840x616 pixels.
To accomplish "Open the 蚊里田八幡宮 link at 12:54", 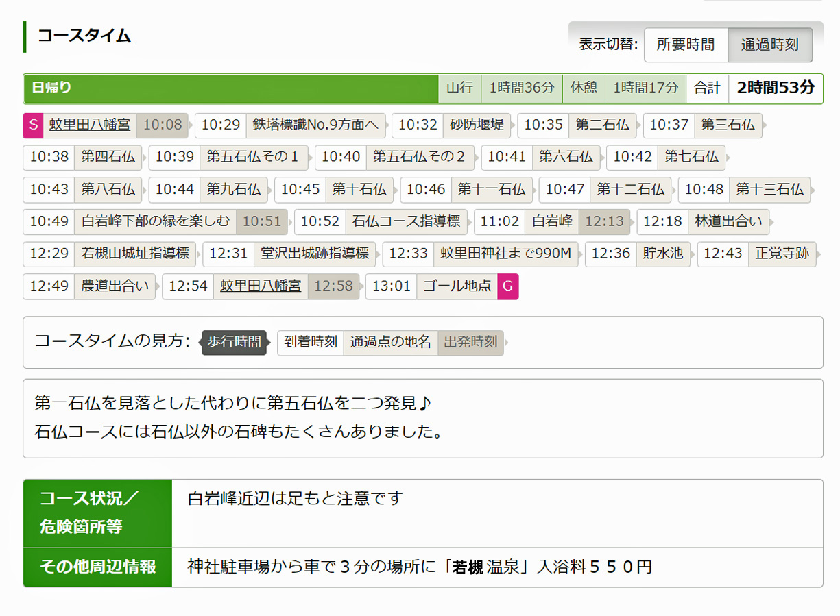I will [x=261, y=286].
